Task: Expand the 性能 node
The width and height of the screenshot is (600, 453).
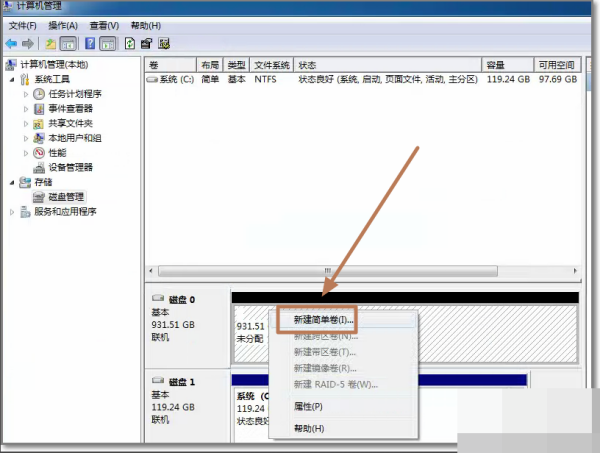Action: 26,153
